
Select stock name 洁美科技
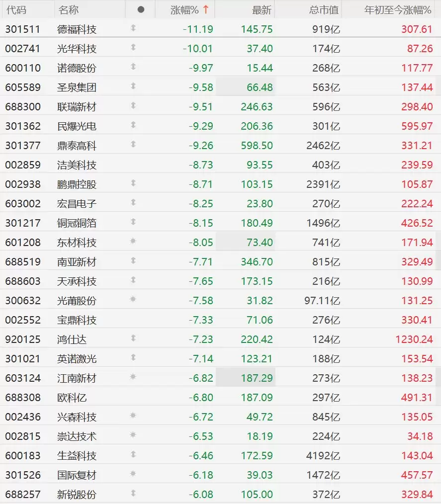tap(77, 165)
